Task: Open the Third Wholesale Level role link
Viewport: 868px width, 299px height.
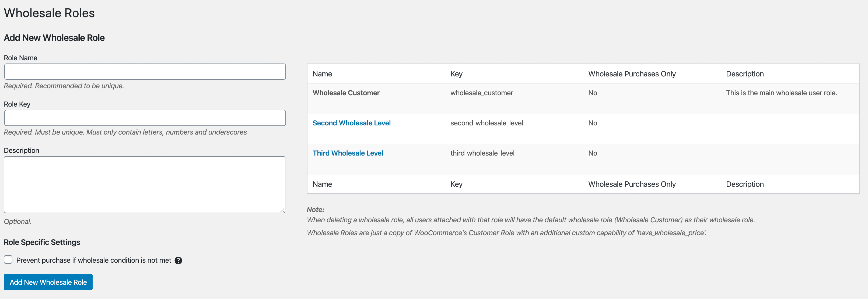Action: click(x=348, y=153)
